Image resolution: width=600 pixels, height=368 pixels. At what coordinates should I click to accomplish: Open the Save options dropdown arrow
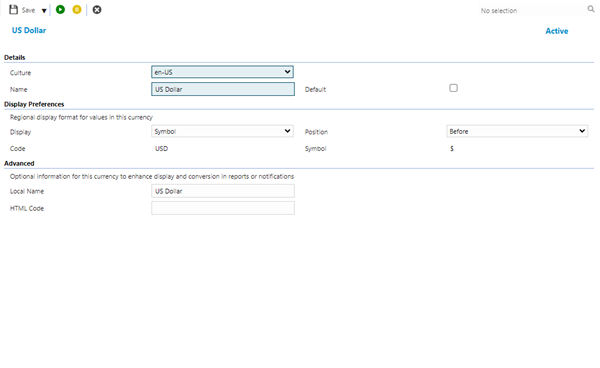point(44,11)
